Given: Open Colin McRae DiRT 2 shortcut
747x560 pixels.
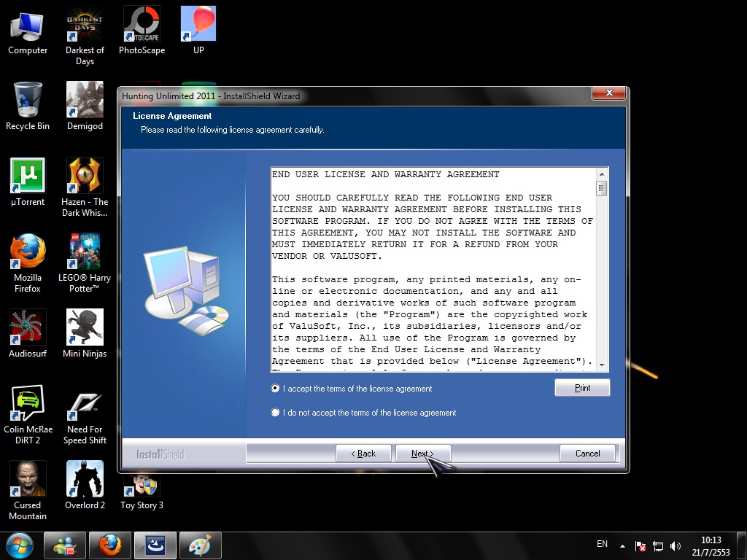Looking at the screenshot, I should click(x=27, y=414).
